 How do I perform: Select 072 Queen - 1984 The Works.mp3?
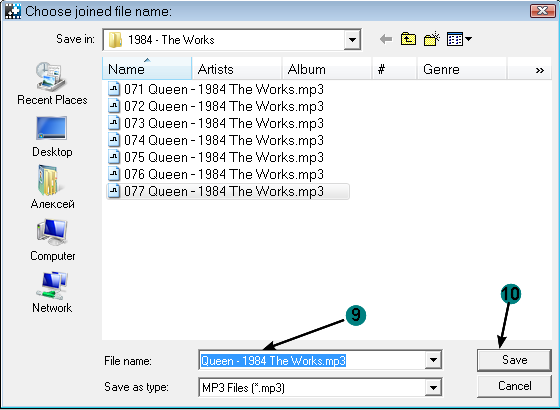(x=224, y=106)
